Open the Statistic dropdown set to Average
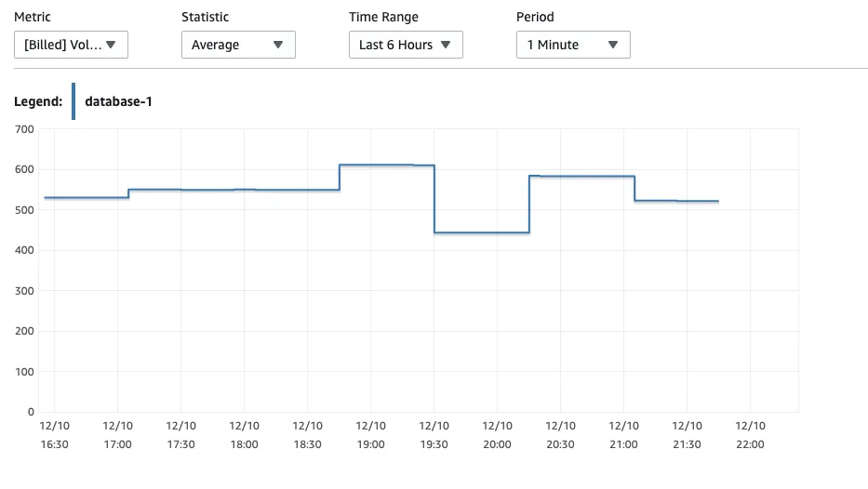868x489 pixels. click(x=238, y=45)
